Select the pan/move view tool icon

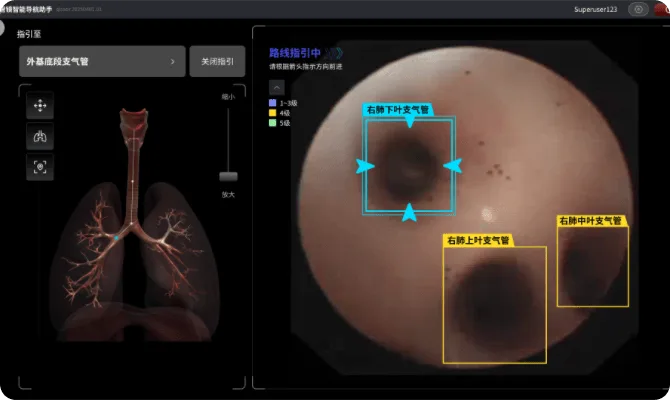40,106
